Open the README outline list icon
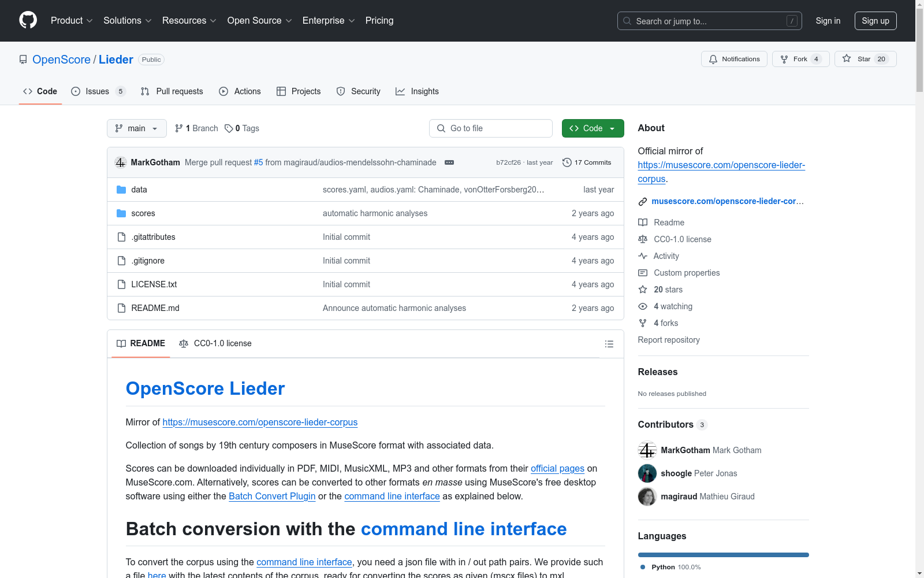924x578 pixels. click(x=609, y=344)
